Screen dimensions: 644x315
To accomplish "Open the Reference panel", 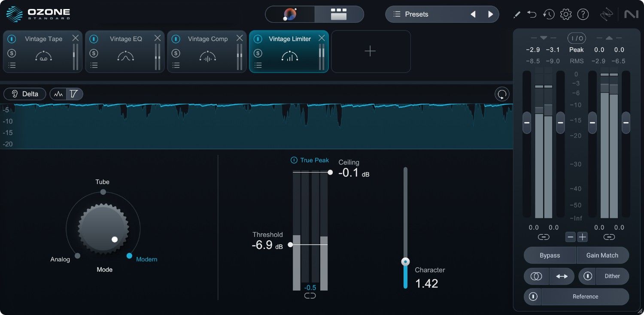I will point(585,297).
